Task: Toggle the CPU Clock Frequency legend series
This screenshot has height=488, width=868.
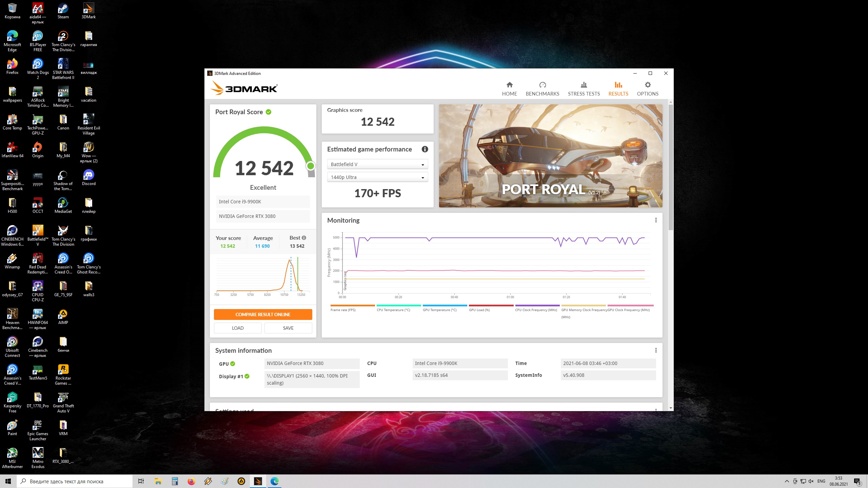Action: [x=536, y=310]
